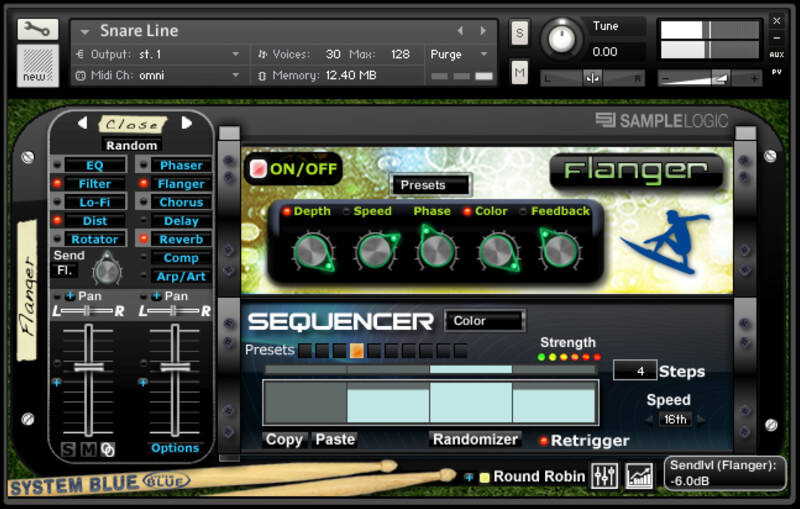Click the Flanger Phase knob
The width and height of the screenshot is (800, 509).
point(436,250)
